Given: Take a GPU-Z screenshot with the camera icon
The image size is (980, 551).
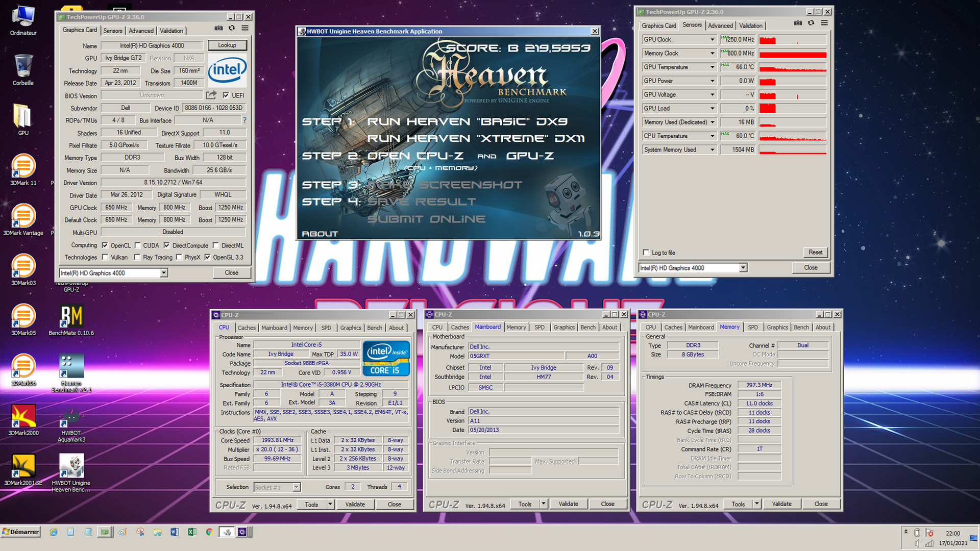Looking at the screenshot, I should click(218, 29).
